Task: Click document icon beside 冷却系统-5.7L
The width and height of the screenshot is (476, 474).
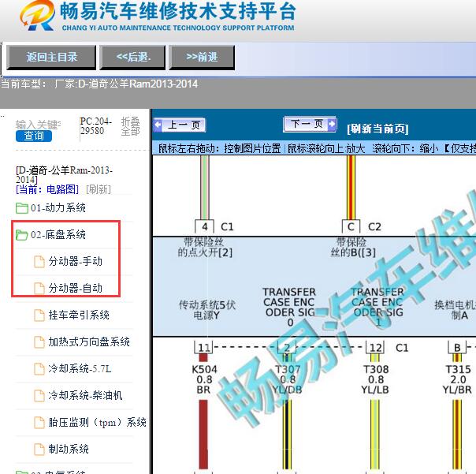Action: click(39, 368)
